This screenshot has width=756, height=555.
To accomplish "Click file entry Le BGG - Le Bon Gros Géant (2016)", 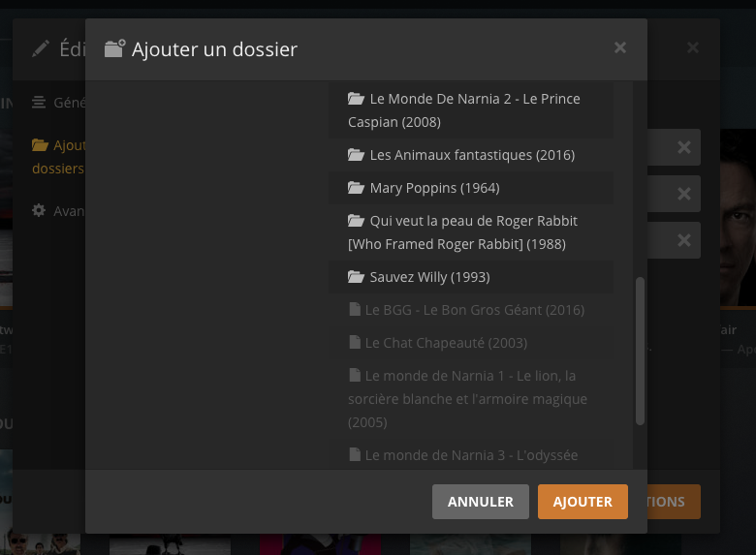I will click(x=471, y=310).
